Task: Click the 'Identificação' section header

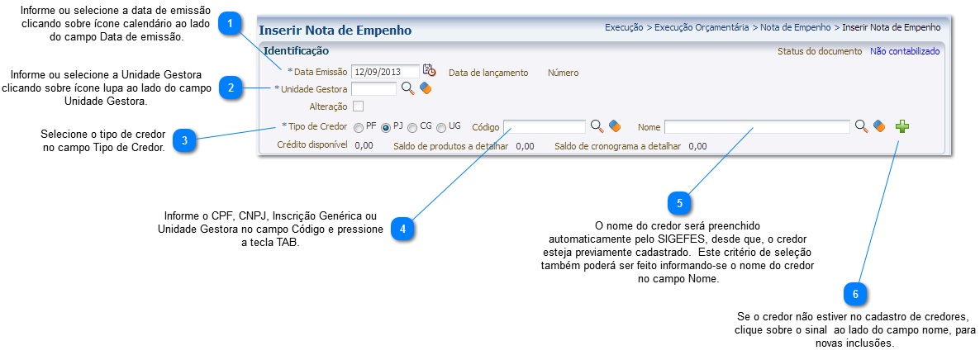Action: 297,50
